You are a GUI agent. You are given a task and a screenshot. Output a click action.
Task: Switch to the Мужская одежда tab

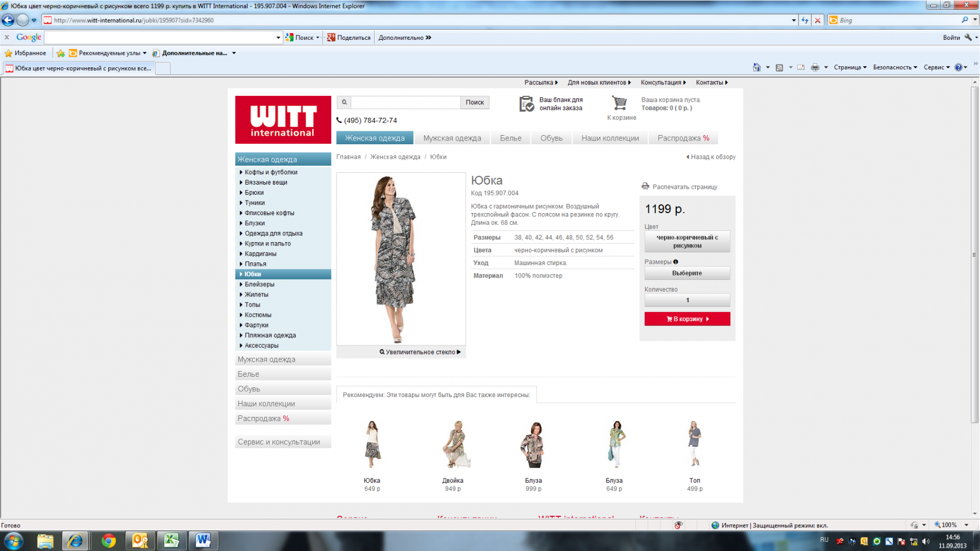pos(452,138)
